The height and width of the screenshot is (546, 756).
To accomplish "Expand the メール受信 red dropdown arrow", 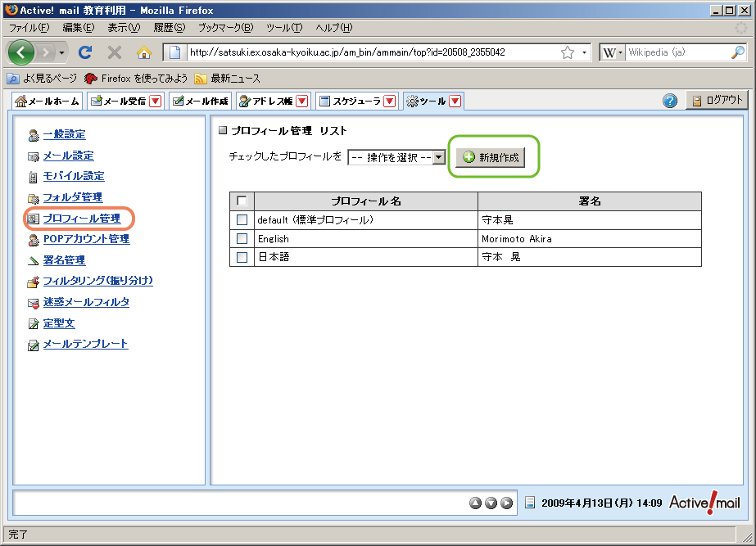I will click(155, 102).
